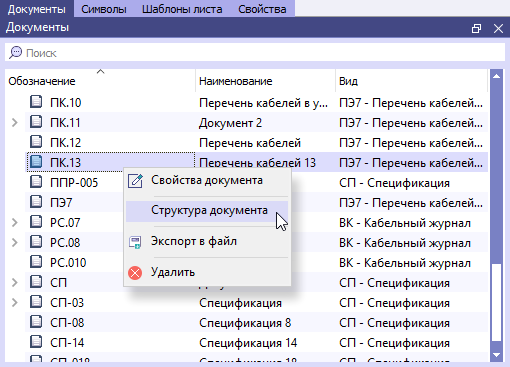Open the Шаблоны листа tab
The image size is (510, 367).
coord(182,9)
